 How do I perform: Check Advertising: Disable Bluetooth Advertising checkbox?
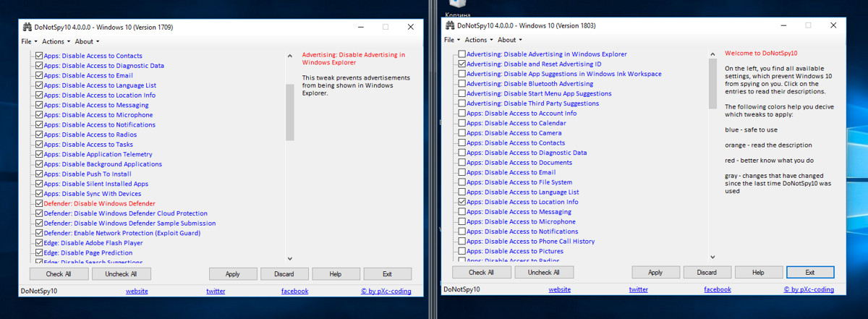461,84
